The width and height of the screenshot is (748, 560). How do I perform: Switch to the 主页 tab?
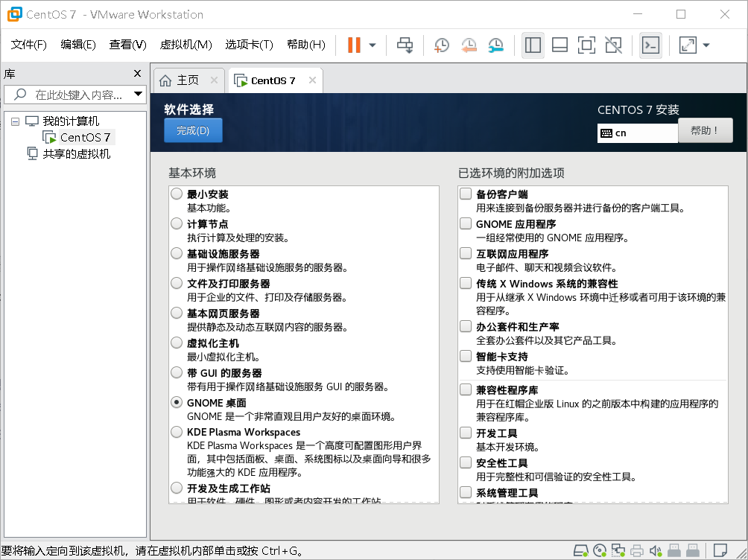(x=188, y=78)
